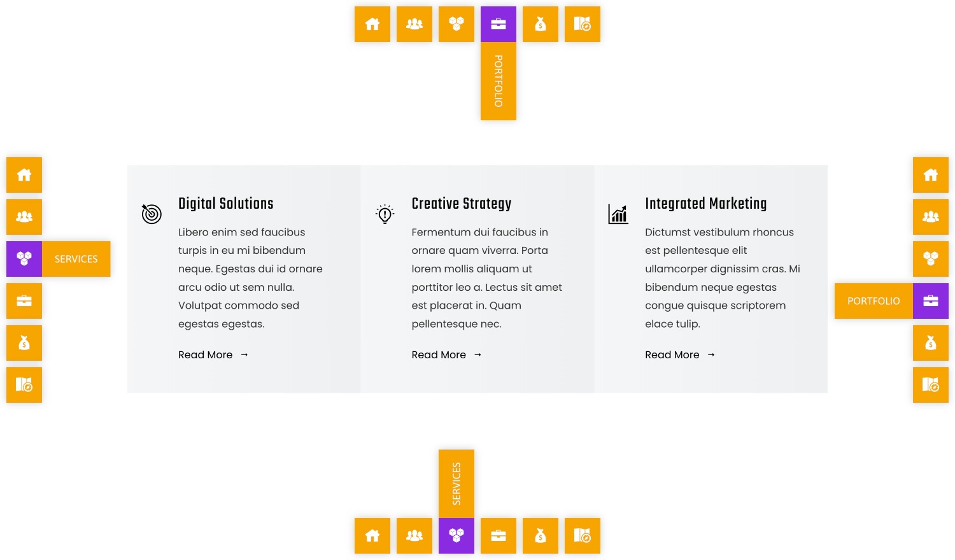Click the SERVICES label above the bottom navigation
This screenshot has height=560, width=955.
click(x=456, y=483)
